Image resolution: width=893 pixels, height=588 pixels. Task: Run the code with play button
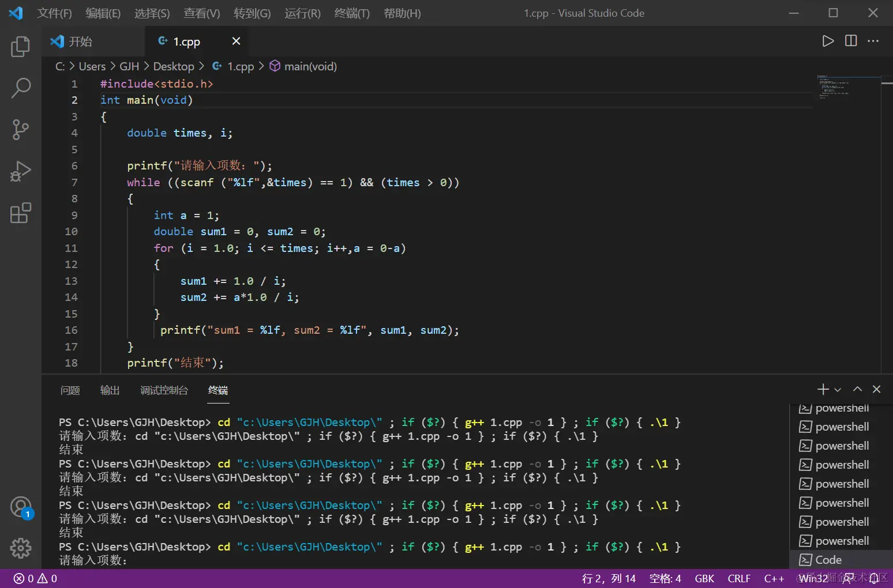pos(828,41)
